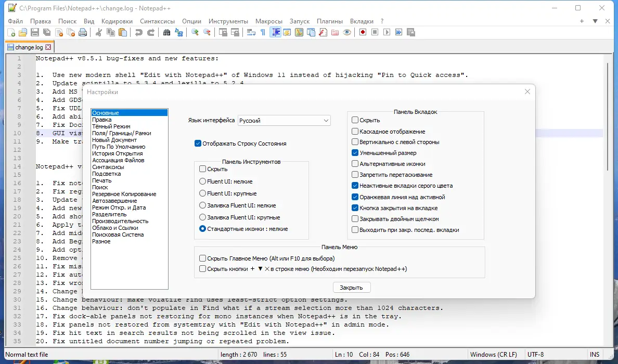Open the document list dropdown triangle in menu bar
The image size is (618, 364).
tap(595, 21)
